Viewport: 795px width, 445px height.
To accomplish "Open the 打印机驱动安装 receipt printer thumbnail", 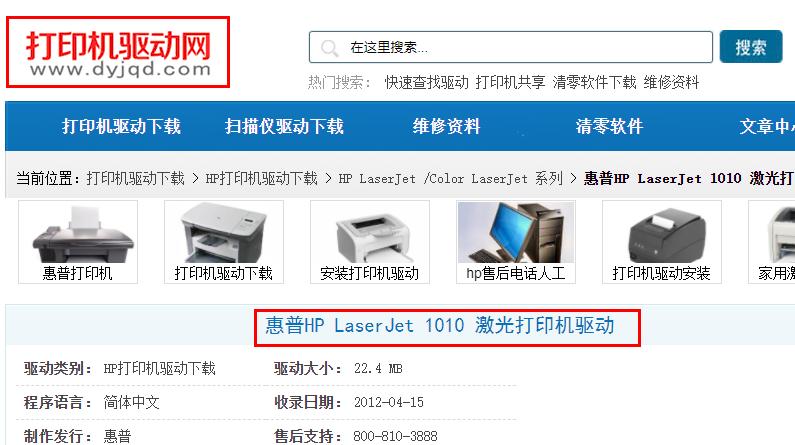I will click(x=662, y=242).
